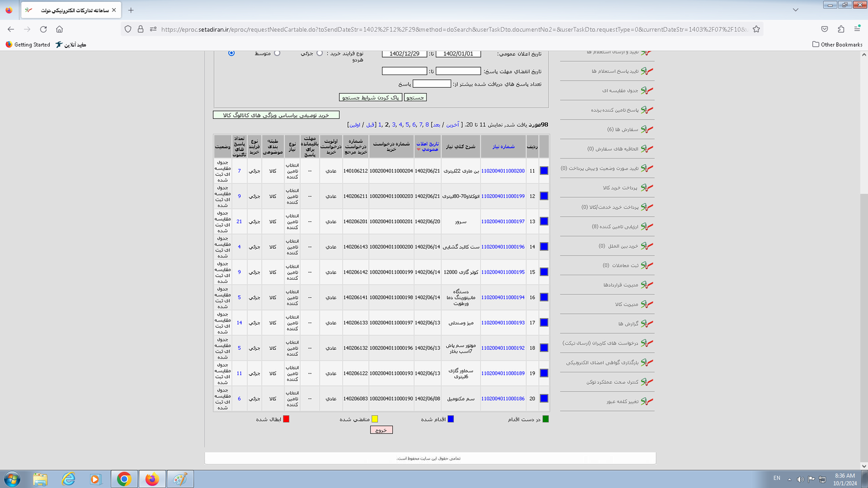The image size is (868, 488).
Task: Click the logo icon beside 'بارگذاری گواهی امضای الکترونیکی'
Action: (647, 363)
